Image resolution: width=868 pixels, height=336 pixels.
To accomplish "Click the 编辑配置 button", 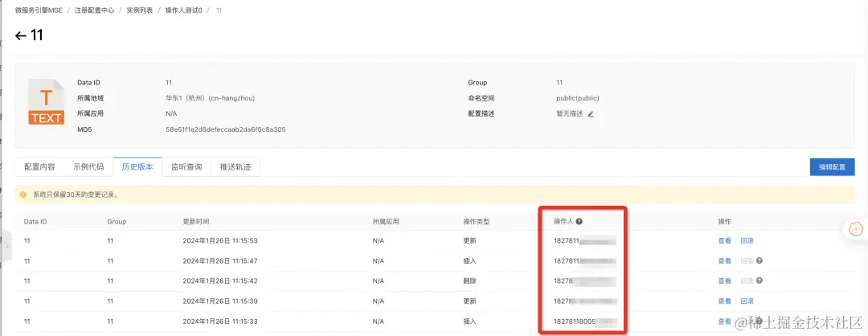I will (832, 166).
